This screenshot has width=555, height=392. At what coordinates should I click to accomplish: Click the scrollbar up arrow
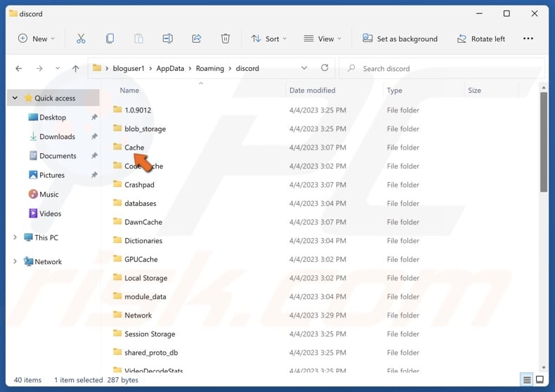[544, 87]
